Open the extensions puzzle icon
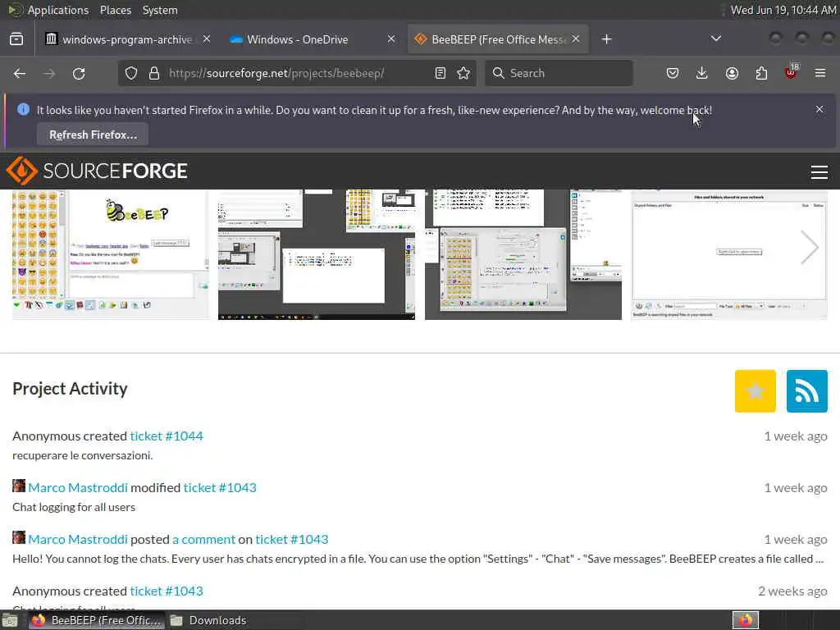Screen dimensions: 840x630 [x=761, y=73]
